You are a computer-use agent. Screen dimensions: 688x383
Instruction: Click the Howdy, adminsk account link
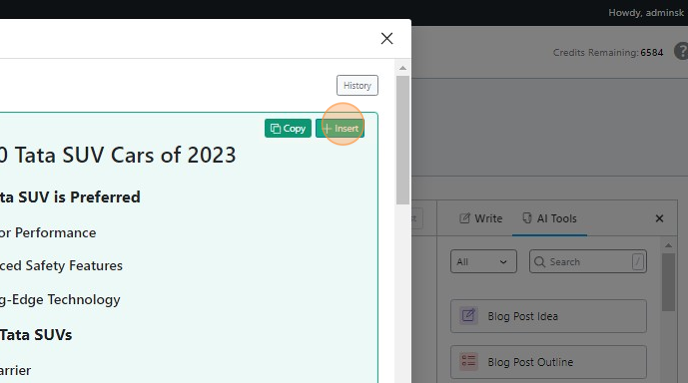click(x=645, y=13)
